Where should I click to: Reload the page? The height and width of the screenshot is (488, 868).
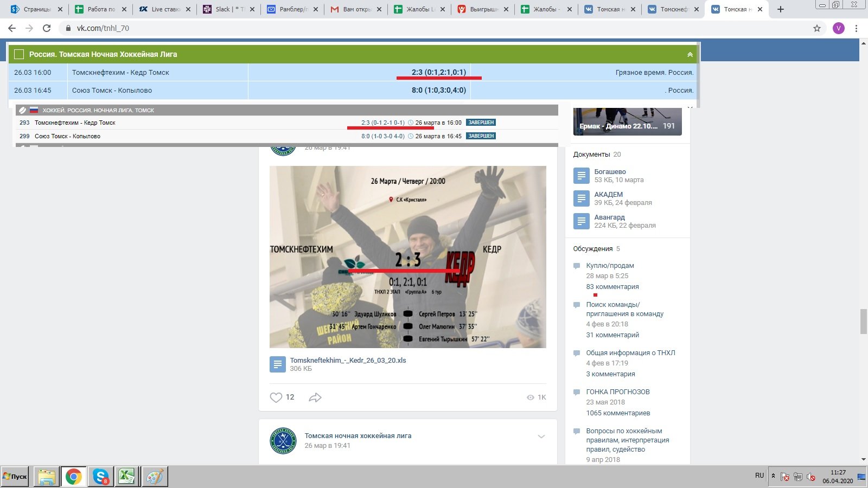click(47, 28)
